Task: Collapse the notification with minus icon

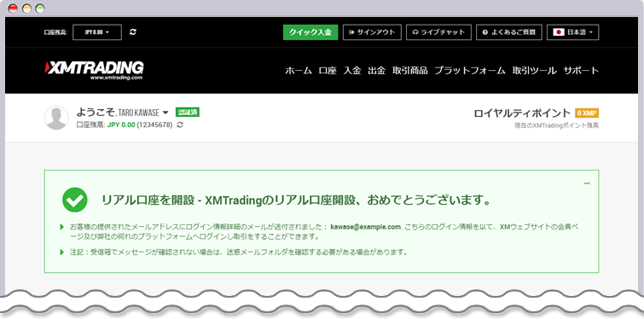Action: [587, 183]
